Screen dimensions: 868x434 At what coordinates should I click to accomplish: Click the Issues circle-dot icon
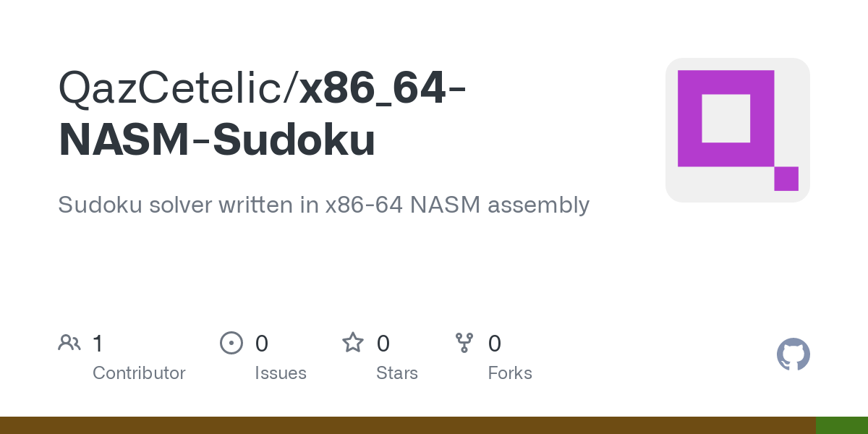click(231, 343)
